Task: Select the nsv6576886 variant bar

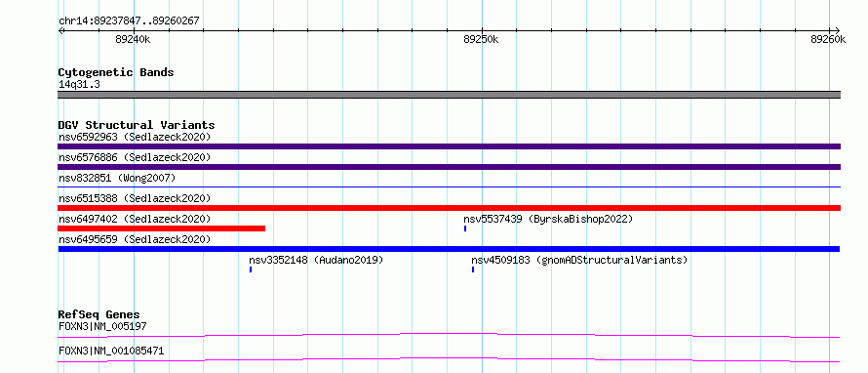Action: [449, 167]
